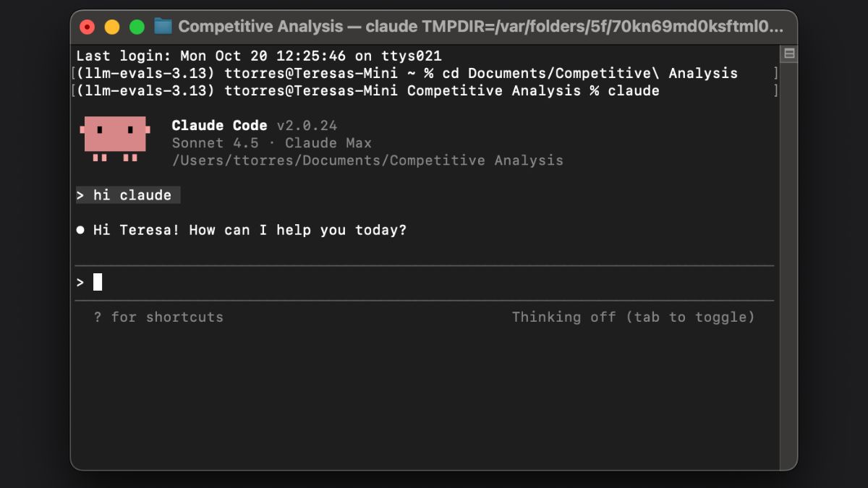The height and width of the screenshot is (488, 868).
Task: Click the "Sonnet 4.5 · Claude Max" line
Action: coord(271,143)
